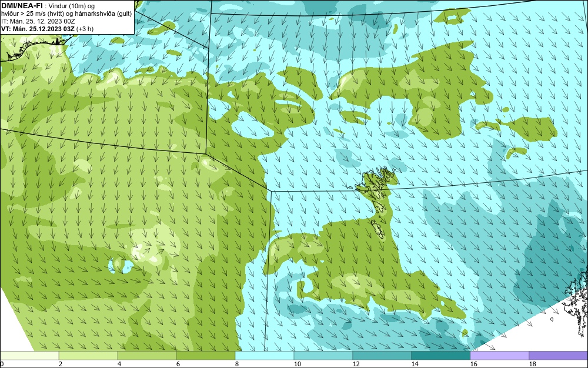Click the legend scale label "18"
The image size is (588, 368).
pyautogui.click(x=532, y=364)
